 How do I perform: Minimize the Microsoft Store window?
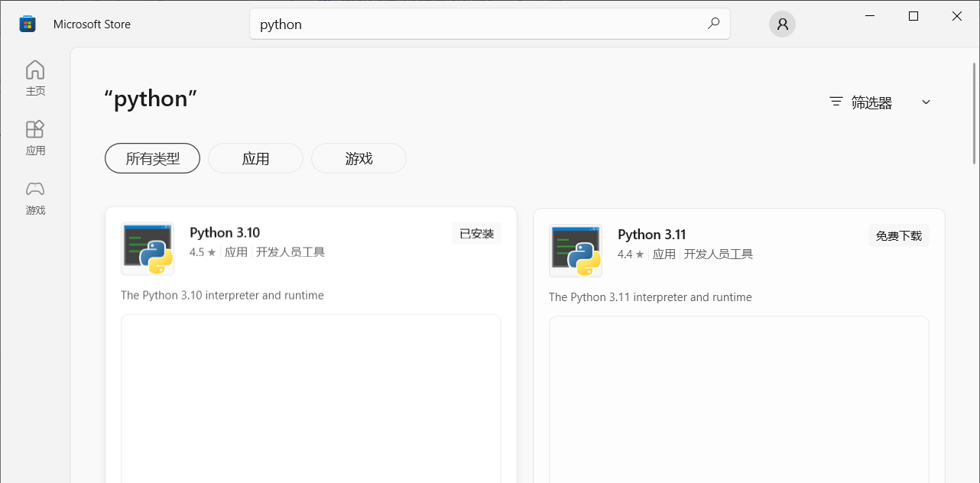click(870, 16)
